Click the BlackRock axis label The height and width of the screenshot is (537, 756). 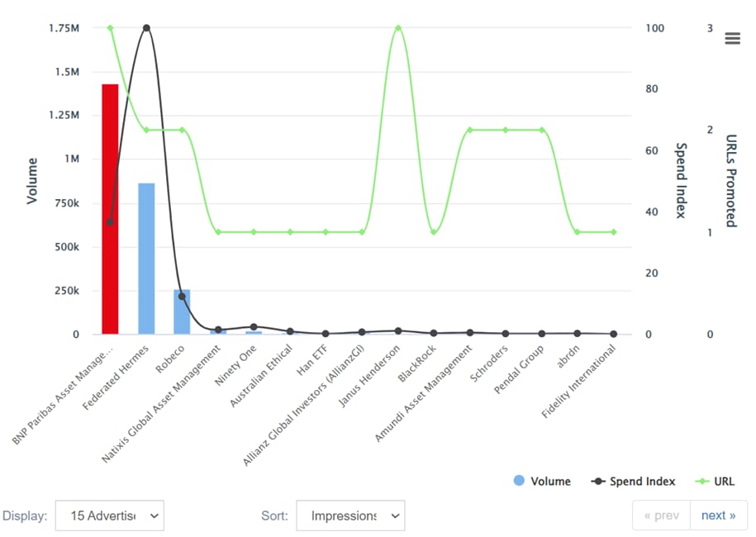pyautogui.click(x=417, y=364)
